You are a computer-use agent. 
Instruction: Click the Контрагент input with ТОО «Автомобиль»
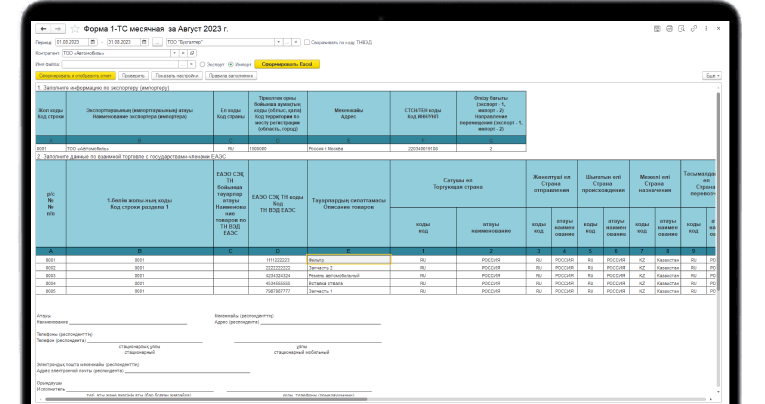(x=116, y=53)
